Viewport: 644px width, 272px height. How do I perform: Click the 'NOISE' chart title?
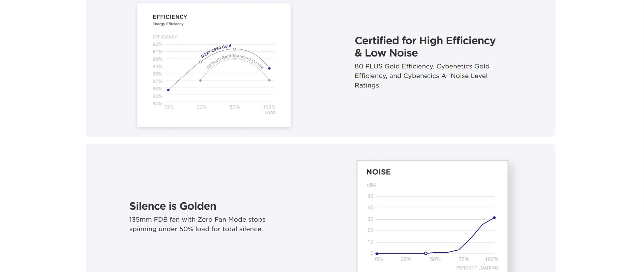click(x=378, y=172)
